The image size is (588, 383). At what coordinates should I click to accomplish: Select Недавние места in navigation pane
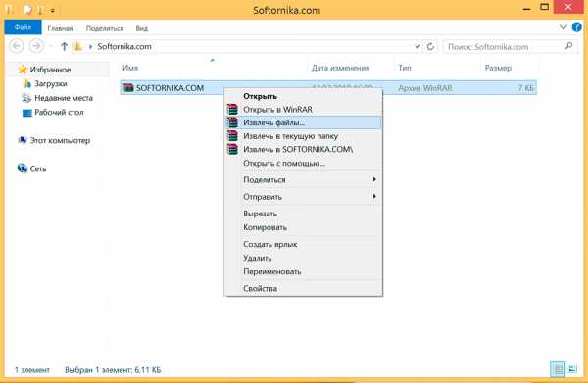64,98
